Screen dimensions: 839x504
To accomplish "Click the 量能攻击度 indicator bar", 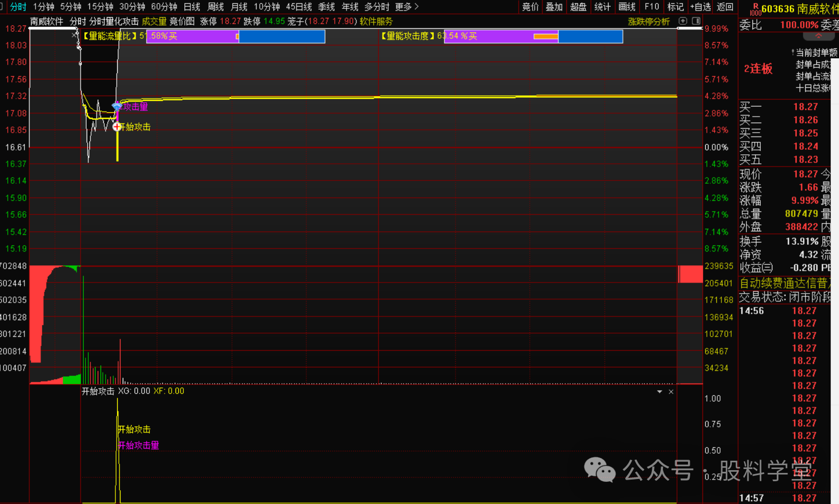I will [533, 36].
